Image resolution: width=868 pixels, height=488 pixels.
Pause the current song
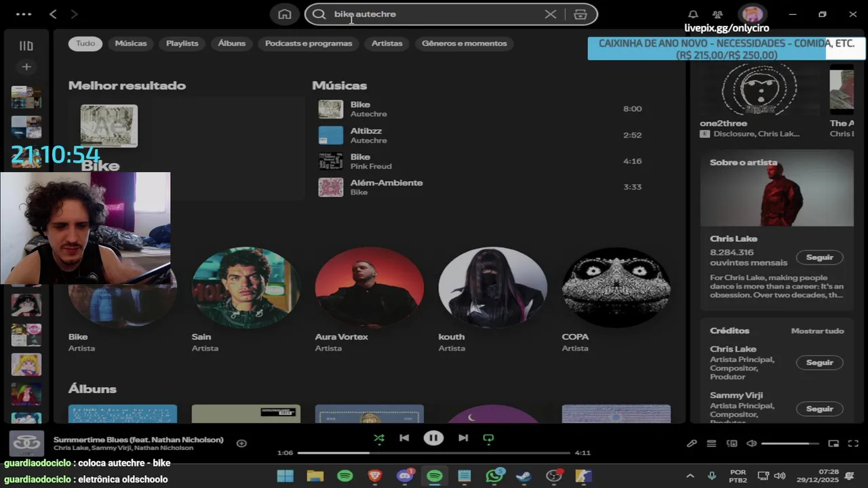pos(433,438)
